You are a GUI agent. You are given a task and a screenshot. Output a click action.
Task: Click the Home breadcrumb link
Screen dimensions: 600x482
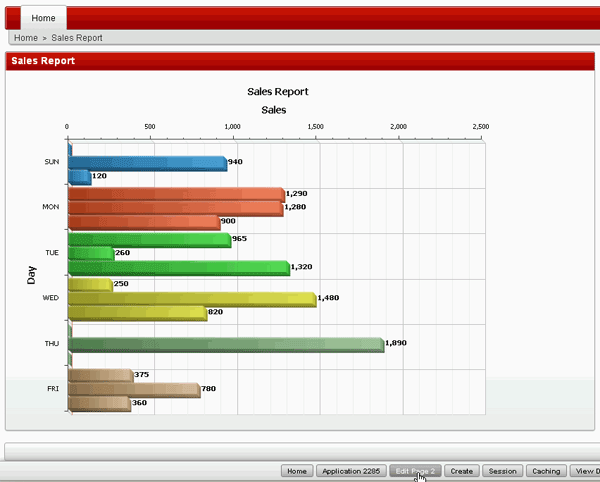click(26, 38)
